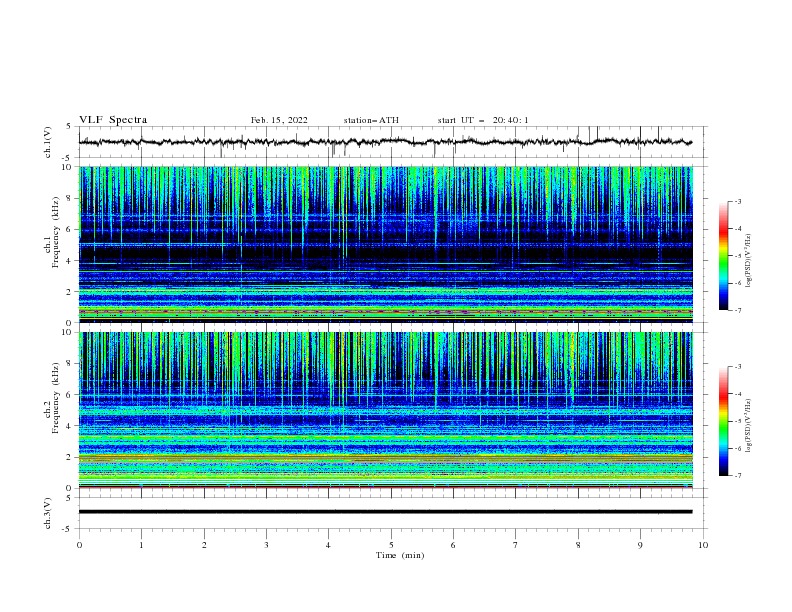The image size is (792, 612).
Task: Click the "-7" tick on ch.1 colorbar
Action: tap(737, 310)
